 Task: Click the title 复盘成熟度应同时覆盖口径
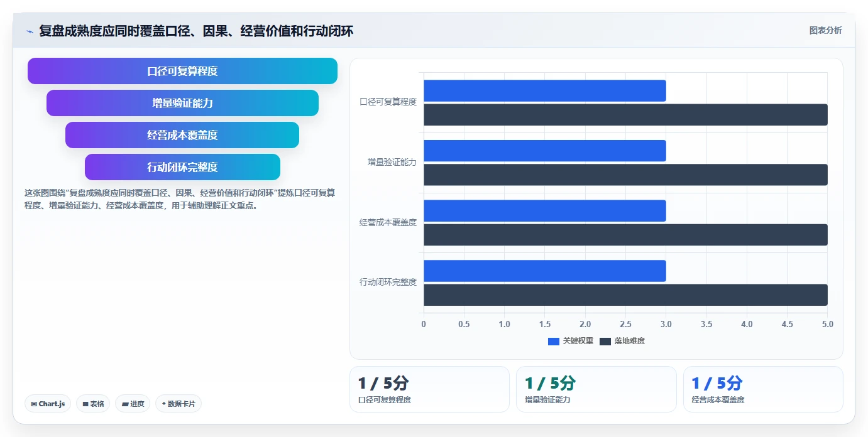[196, 31]
